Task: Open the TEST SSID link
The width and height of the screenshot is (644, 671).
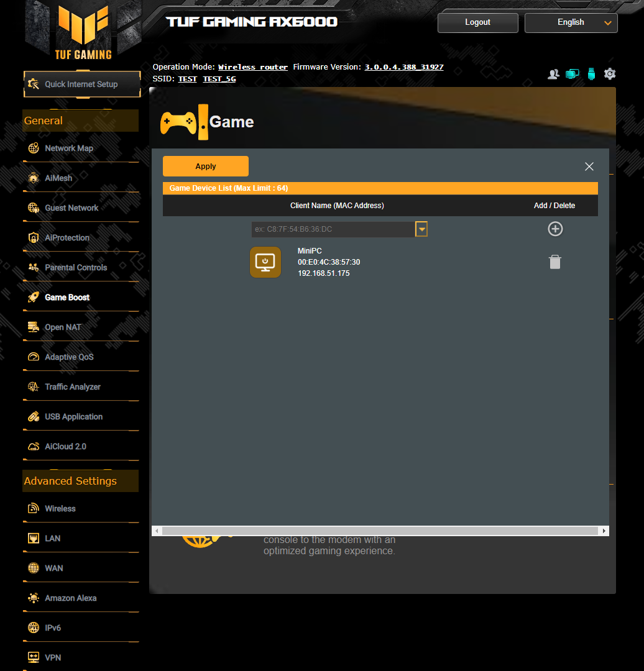Action: (x=187, y=79)
